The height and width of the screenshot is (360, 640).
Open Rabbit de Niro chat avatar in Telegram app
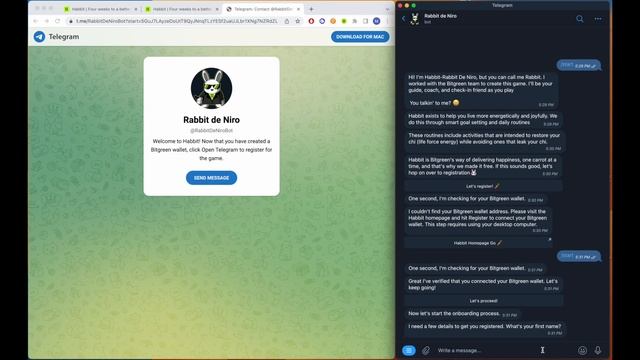415,19
